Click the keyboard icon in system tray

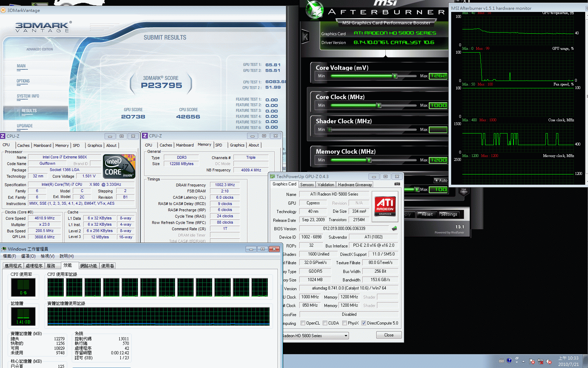pyautogui.click(x=502, y=361)
